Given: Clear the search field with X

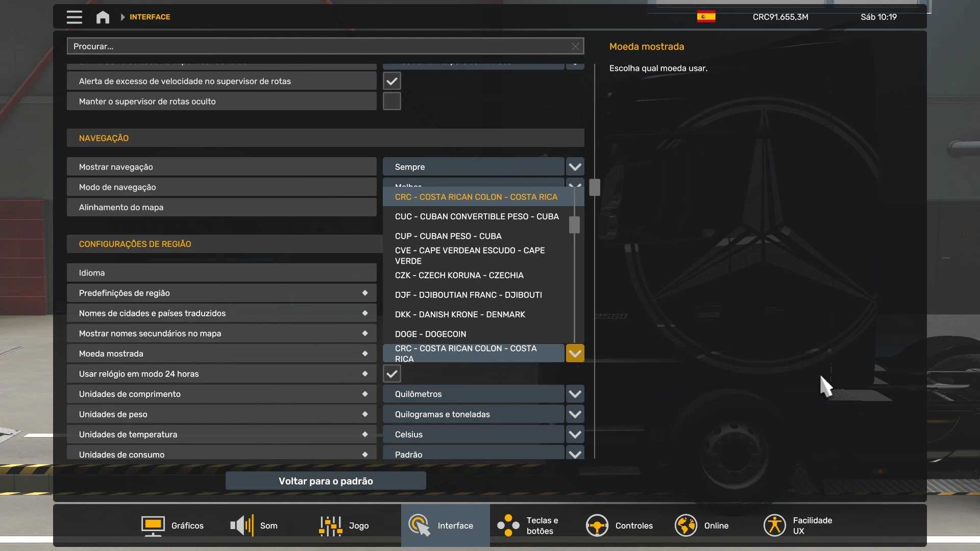Looking at the screenshot, I should pos(575,46).
